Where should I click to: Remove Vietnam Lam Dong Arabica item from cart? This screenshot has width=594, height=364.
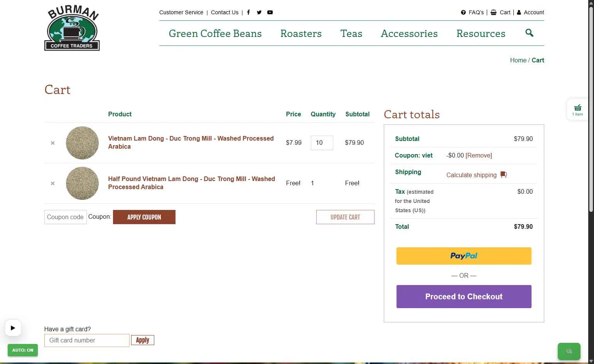click(53, 143)
